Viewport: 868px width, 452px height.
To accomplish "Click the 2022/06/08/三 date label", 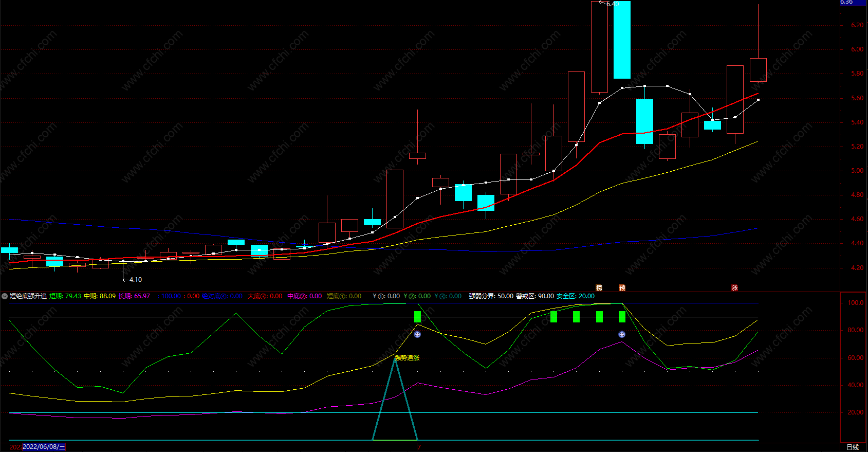I will coord(44,447).
